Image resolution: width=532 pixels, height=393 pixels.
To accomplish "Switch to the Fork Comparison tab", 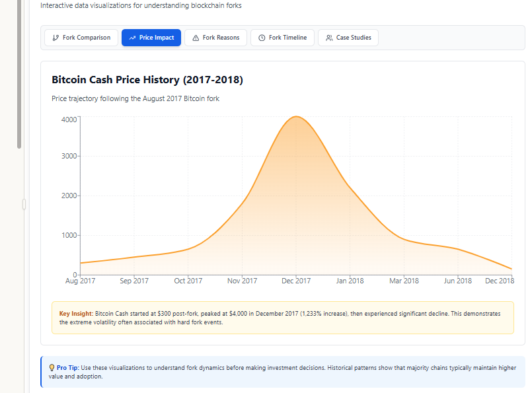I will click(81, 38).
